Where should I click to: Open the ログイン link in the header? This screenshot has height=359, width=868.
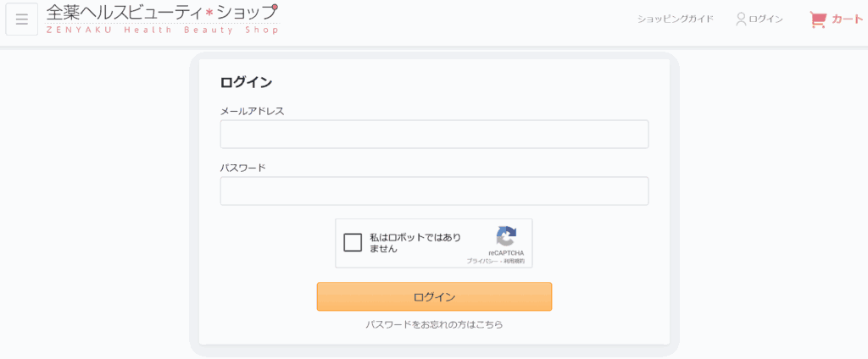765,19
